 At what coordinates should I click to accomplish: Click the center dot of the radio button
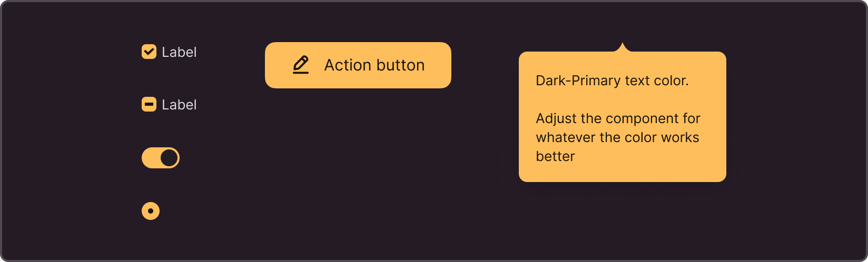[x=151, y=211]
